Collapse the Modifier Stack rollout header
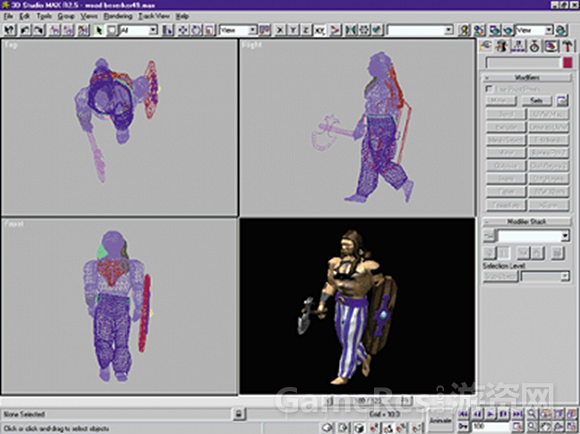Screen dimensions: 580x434 [x=527, y=221]
